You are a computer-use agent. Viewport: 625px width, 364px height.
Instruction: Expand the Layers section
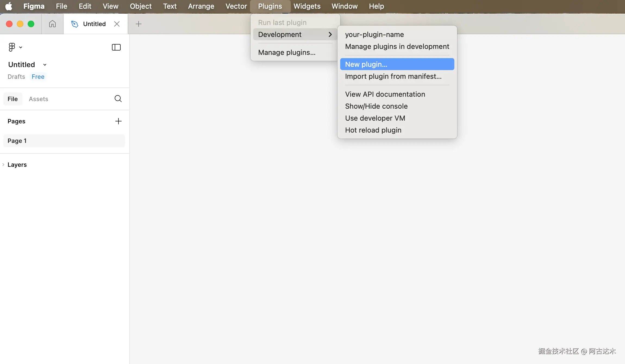17,165
